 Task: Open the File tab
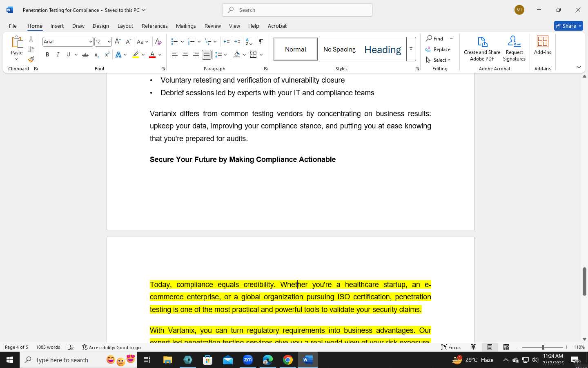click(x=13, y=26)
